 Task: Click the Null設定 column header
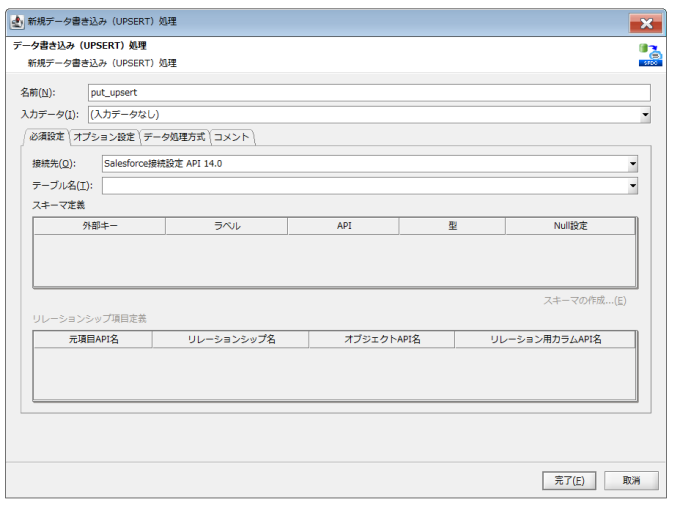(x=570, y=226)
